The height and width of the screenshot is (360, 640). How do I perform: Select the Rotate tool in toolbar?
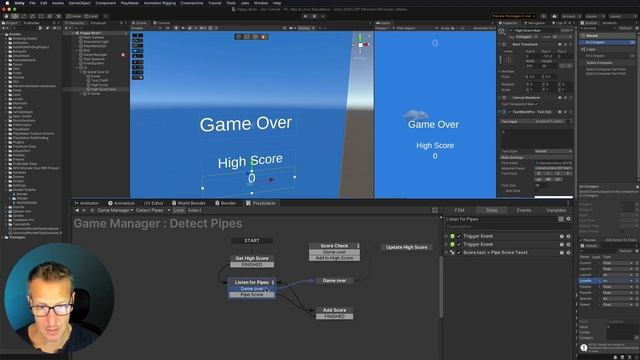pyautogui.click(x=24, y=16)
